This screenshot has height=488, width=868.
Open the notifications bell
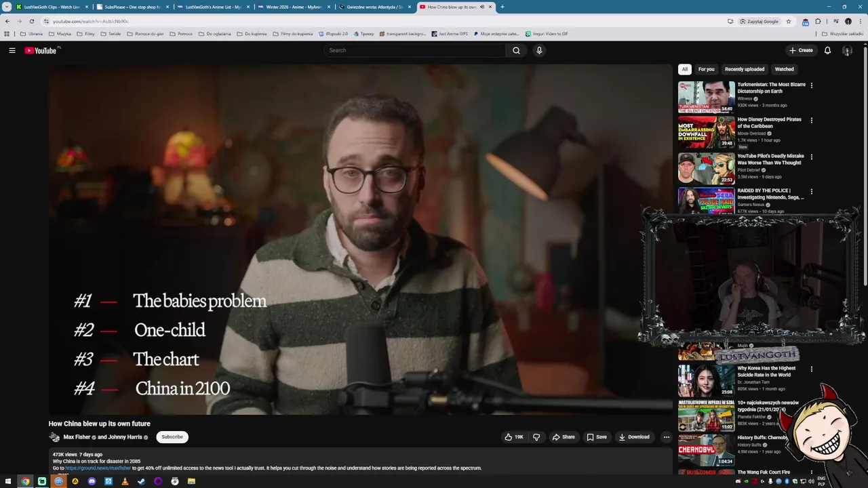[x=827, y=50]
